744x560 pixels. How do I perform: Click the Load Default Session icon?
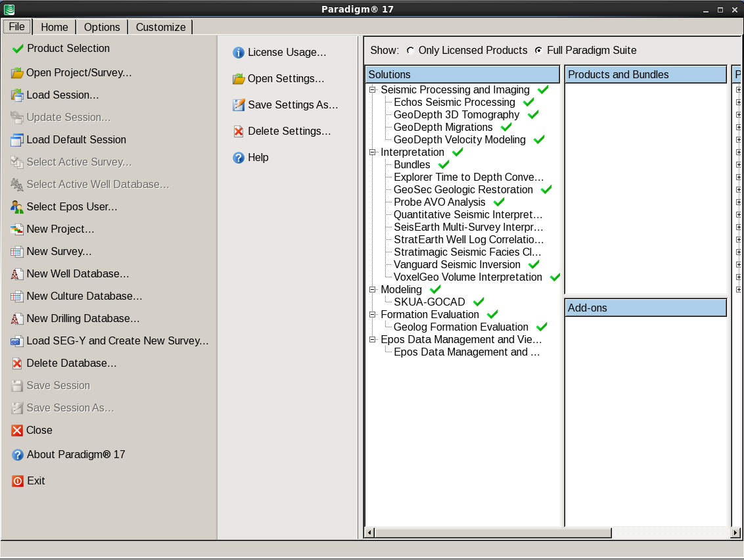17,139
